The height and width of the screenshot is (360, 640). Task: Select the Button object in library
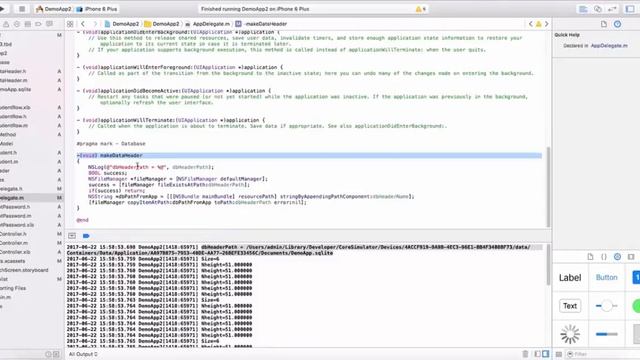(x=607, y=278)
